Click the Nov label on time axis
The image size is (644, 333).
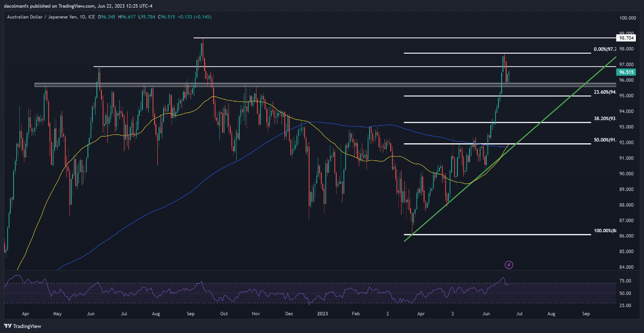click(x=256, y=313)
